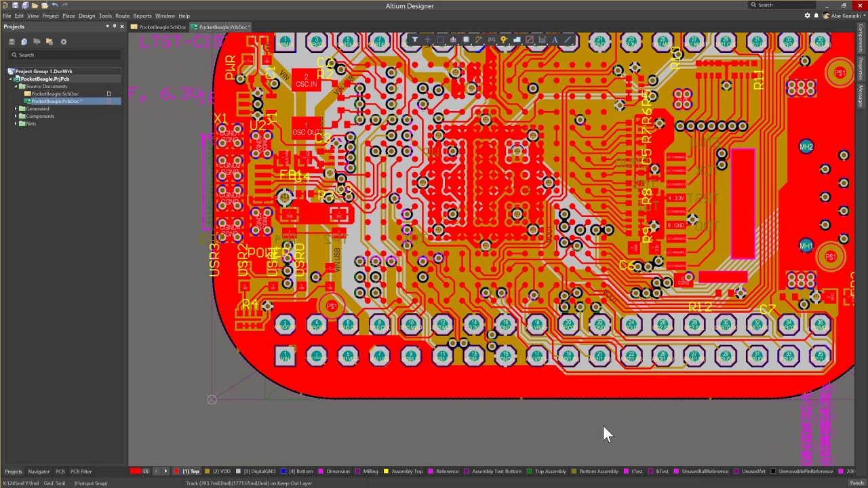Click the Place Component tool in Active Bar
Screen dimensions: 868x488
click(466, 40)
